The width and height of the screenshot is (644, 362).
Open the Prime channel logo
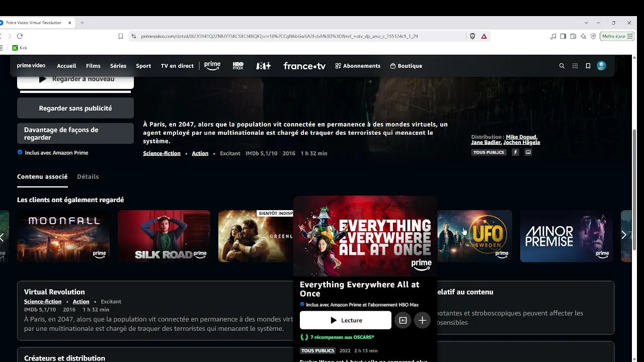coord(212,66)
